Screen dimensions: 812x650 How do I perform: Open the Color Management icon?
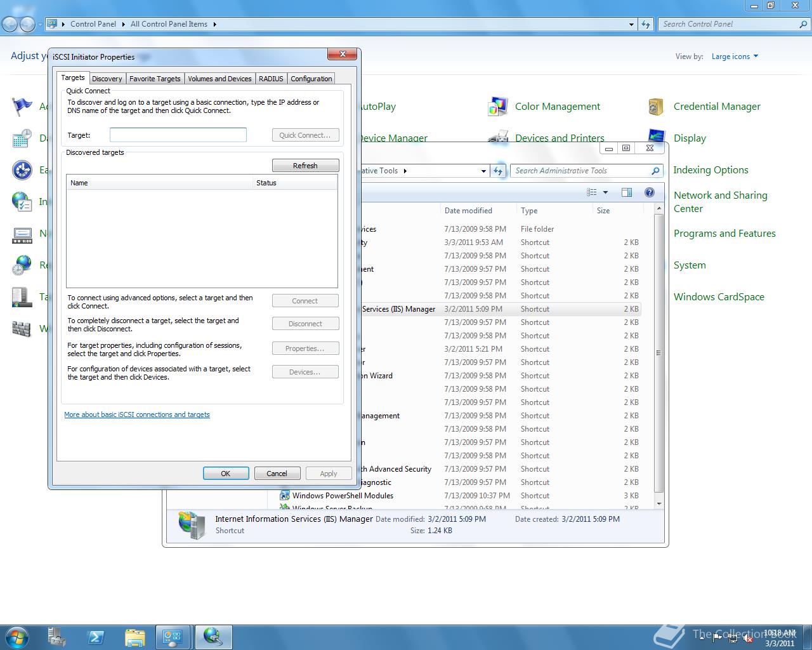498,107
